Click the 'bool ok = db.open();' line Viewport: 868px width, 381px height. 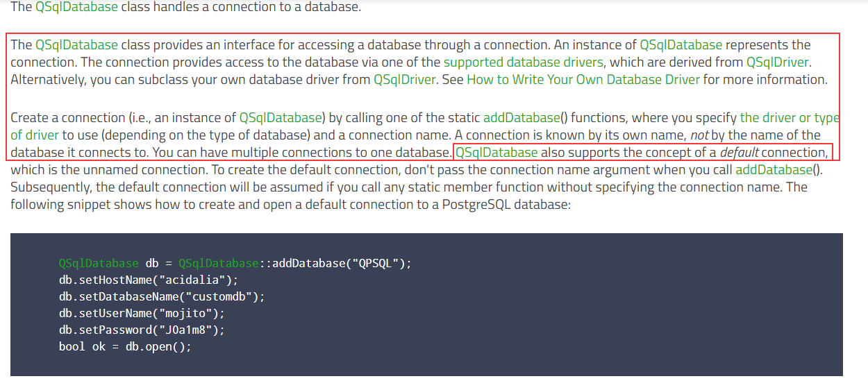click(x=125, y=347)
